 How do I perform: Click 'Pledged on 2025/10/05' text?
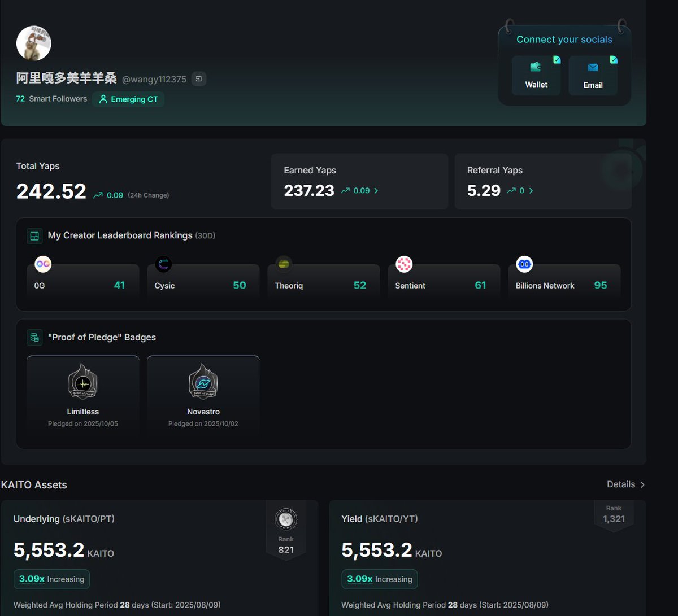tap(83, 424)
